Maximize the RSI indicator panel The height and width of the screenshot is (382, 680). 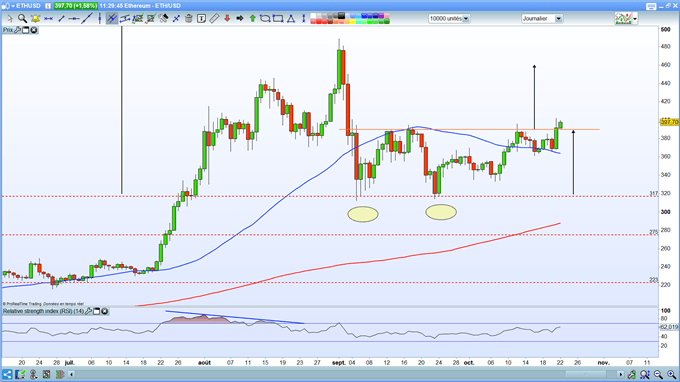tap(97, 311)
